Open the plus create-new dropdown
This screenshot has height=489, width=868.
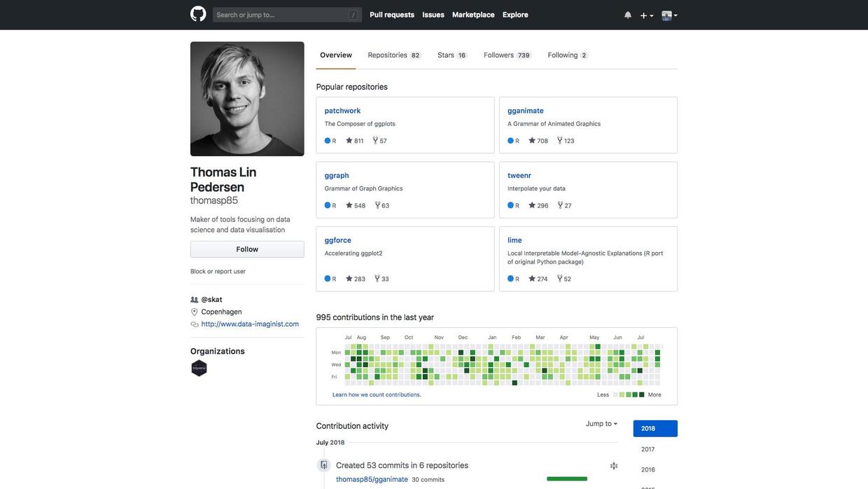pyautogui.click(x=647, y=15)
